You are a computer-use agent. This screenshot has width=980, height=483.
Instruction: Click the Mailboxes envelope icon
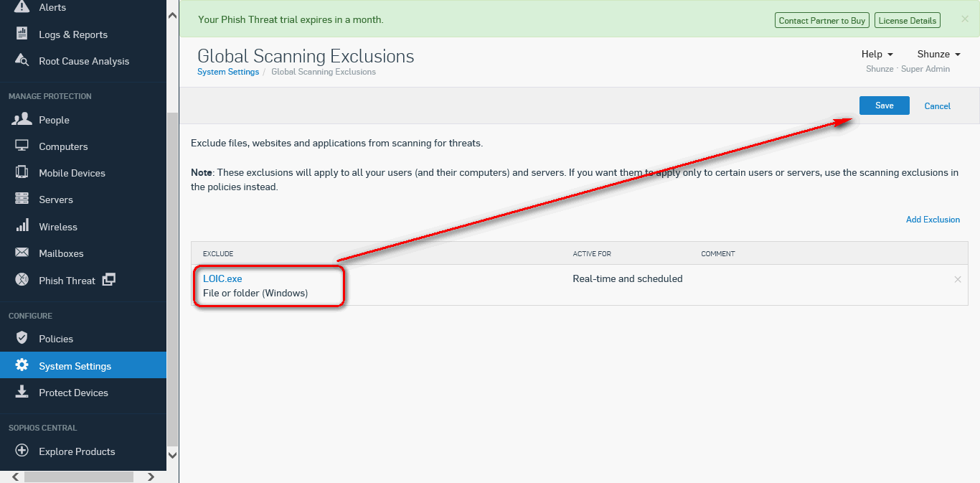click(x=22, y=253)
